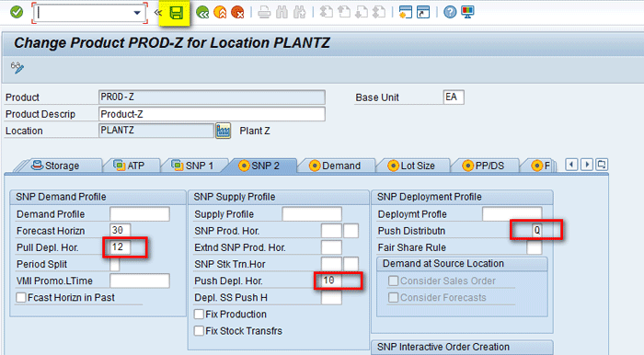Click the Deploymt Profle field
The height and width of the screenshot is (355, 644).
tap(512, 214)
